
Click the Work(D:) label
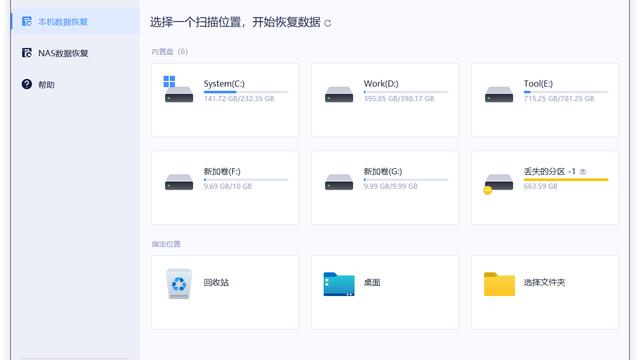coord(381,84)
